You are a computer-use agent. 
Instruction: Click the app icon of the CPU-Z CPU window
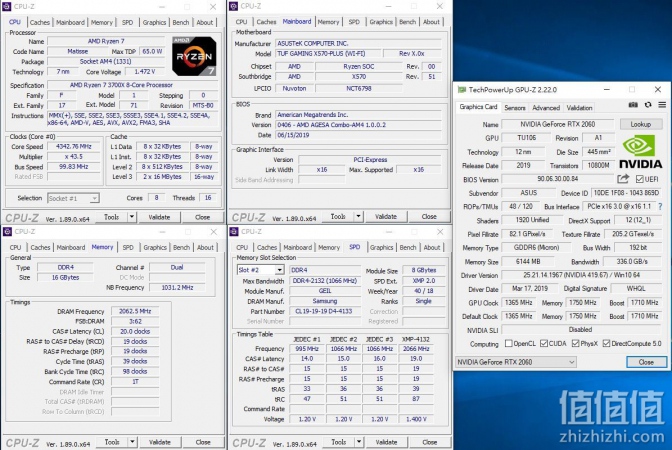click(7, 6)
